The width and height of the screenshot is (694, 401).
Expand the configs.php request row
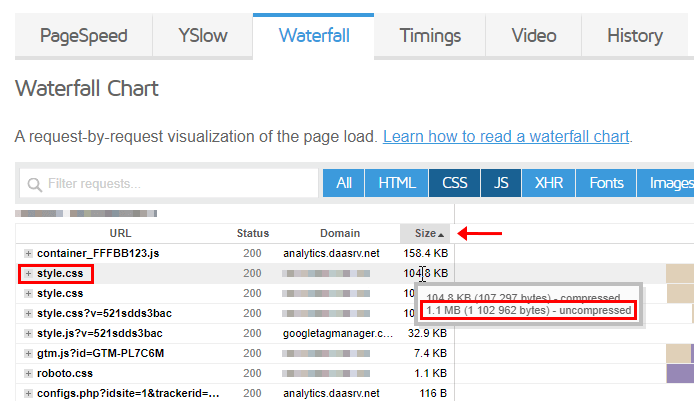click(x=28, y=393)
